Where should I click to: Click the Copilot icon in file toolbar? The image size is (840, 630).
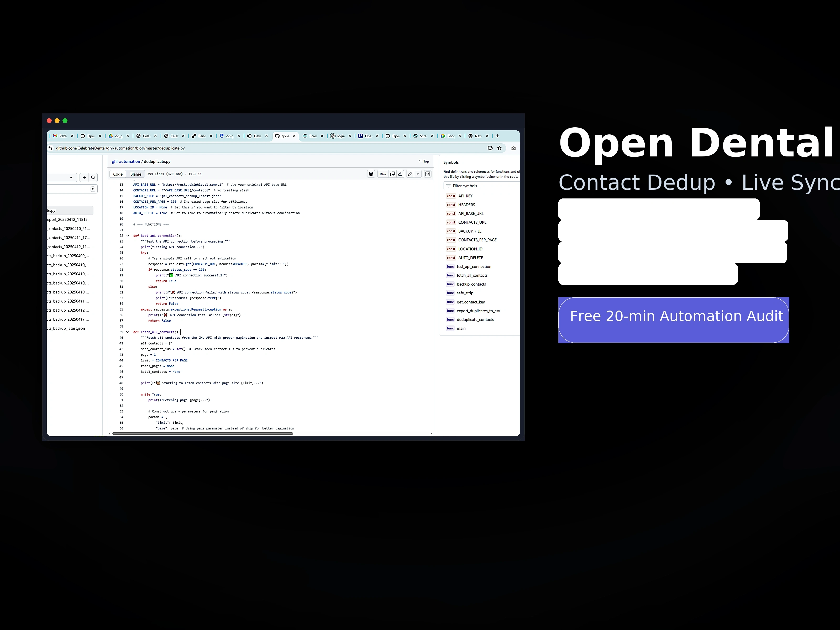click(371, 174)
